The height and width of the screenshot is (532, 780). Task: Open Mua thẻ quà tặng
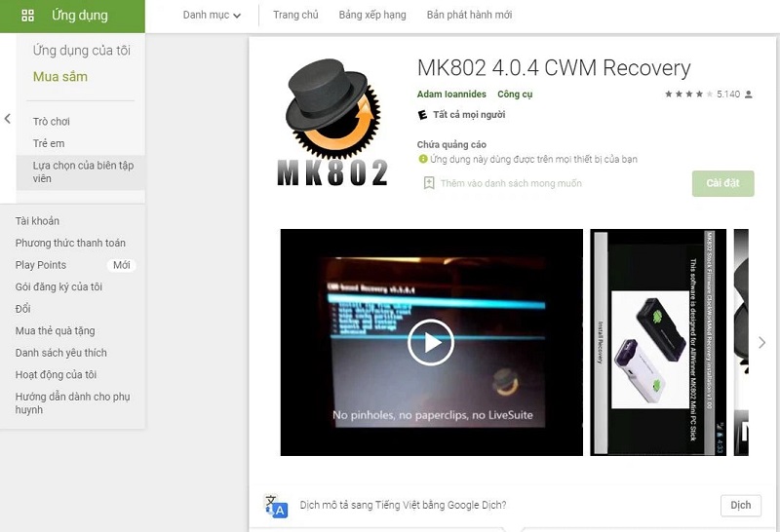56,330
